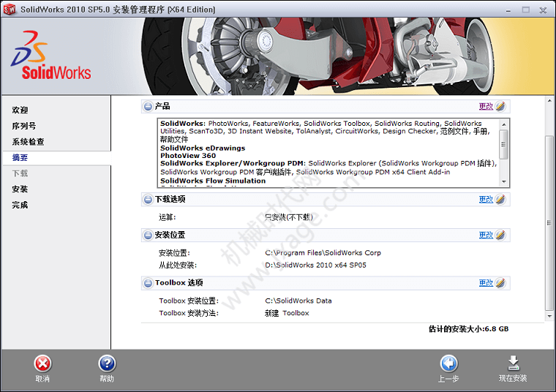Click SolidWorks Flow Simulation entry

point(213,181)
